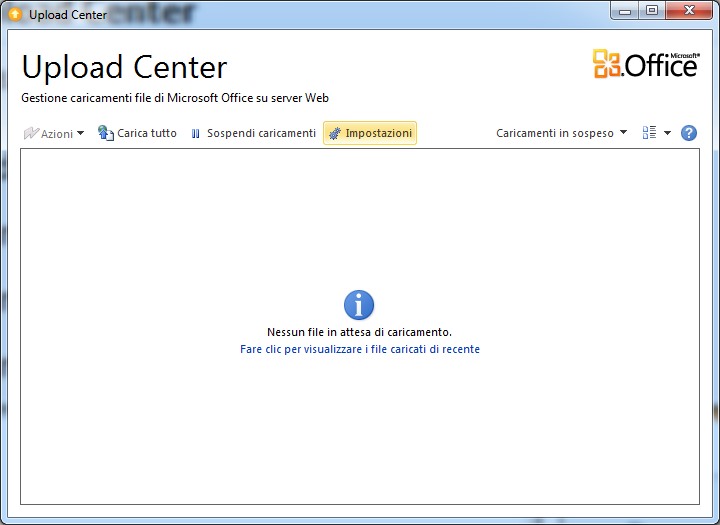Open the view options dropdown arrow

[667, 133]
